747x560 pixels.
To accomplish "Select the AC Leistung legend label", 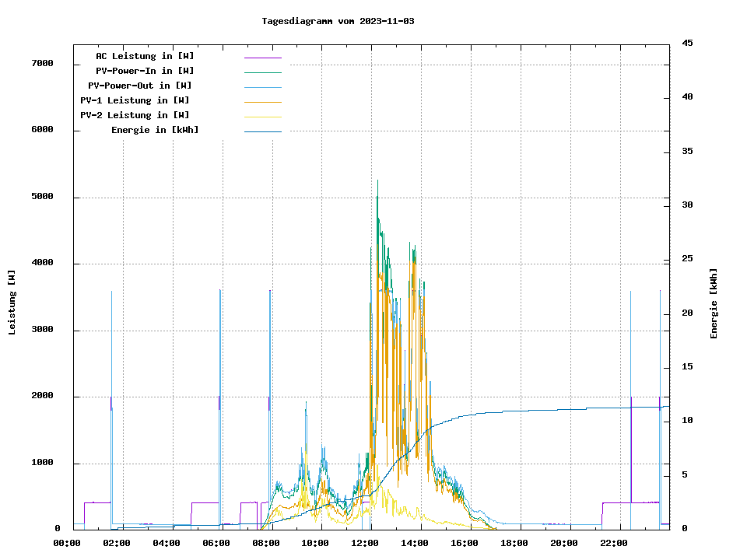I will [x=145, y=56].
